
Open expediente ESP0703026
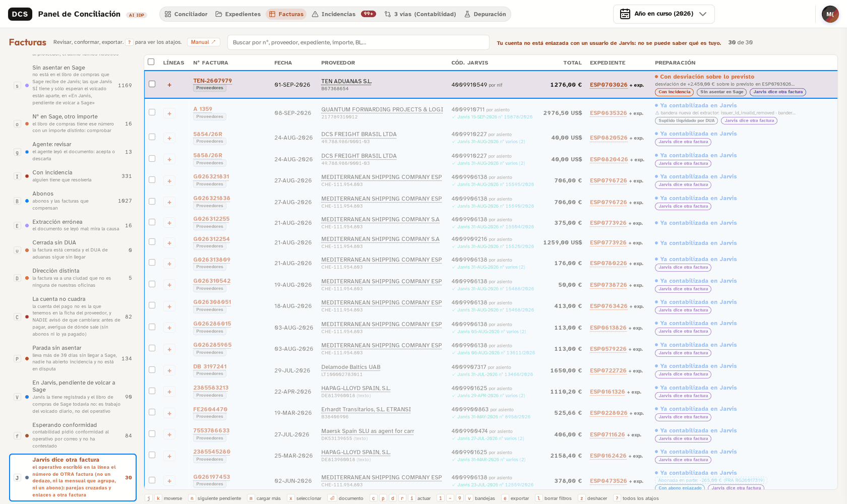609,85
